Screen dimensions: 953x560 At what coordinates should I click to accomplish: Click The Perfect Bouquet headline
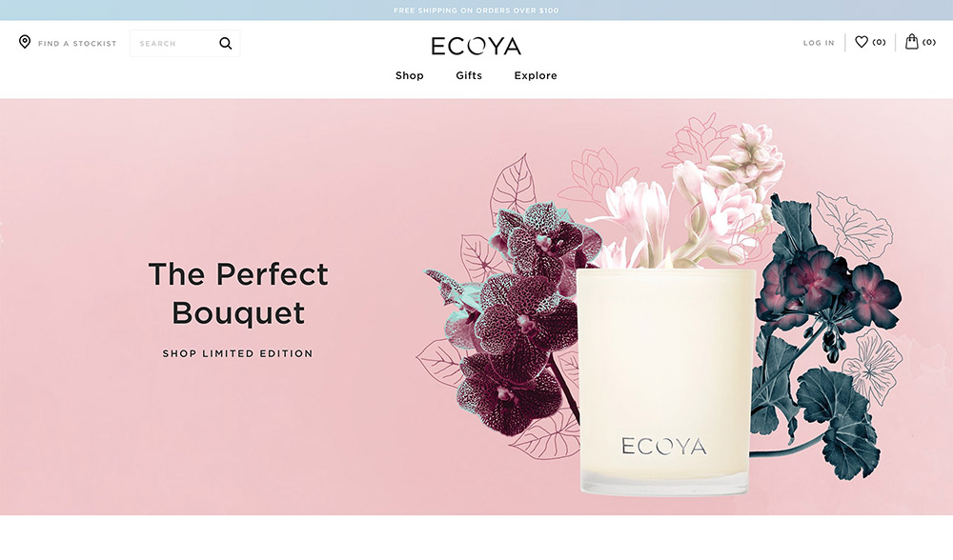(x=238, y=293)
